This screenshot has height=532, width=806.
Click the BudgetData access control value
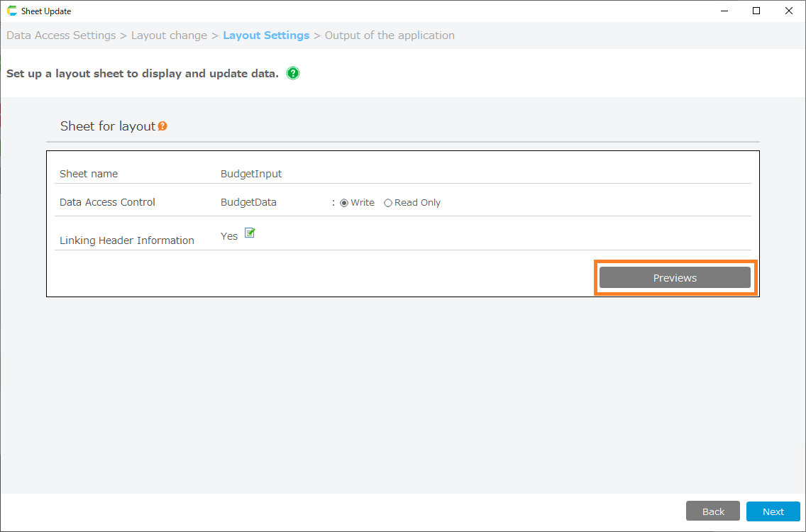coord(248,202)
